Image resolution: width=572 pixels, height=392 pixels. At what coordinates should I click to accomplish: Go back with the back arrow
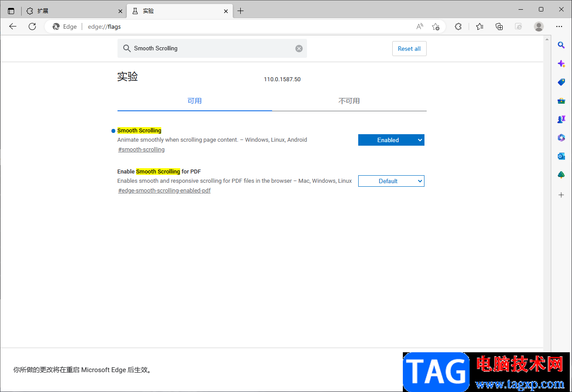13,26
